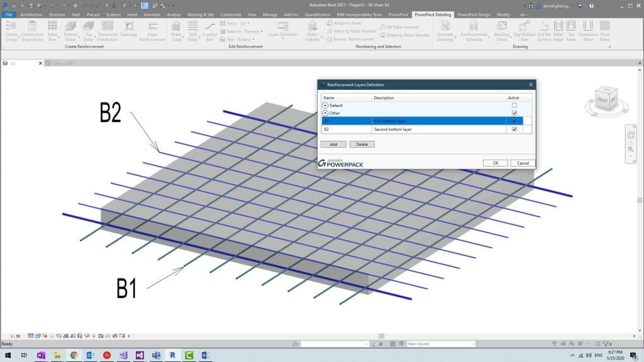The height and width of the screenshot is (362, 644).
Task: Open Microsoft Word from the taskbar
Action: [206, 356]
